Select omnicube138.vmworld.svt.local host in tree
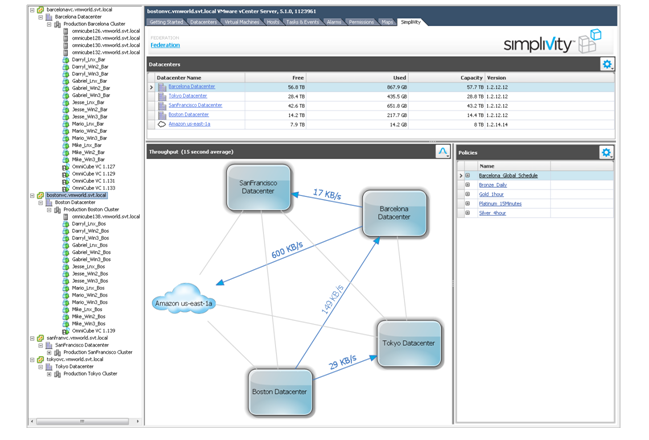Viewport: 649px width, 440px height. click(106, 216)
